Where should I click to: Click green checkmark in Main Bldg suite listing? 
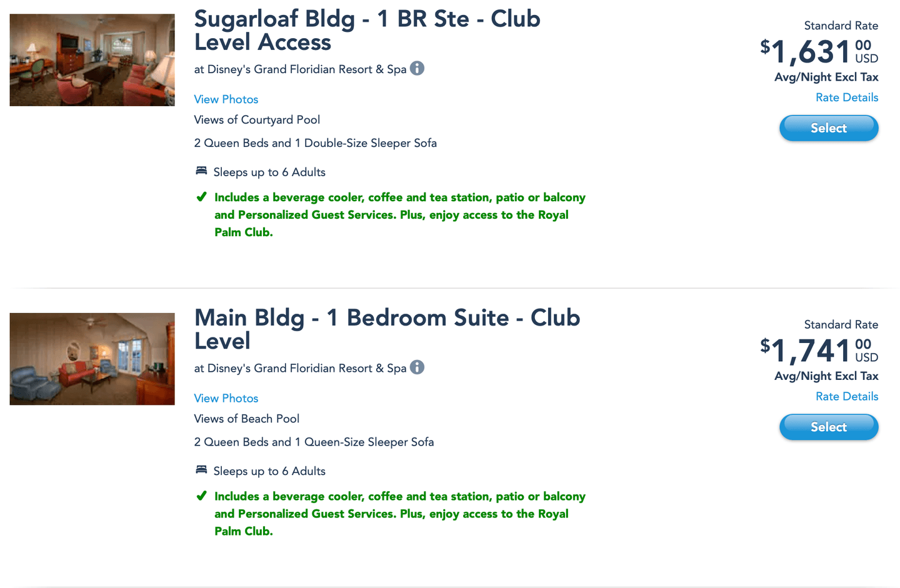tap(201, 496)
